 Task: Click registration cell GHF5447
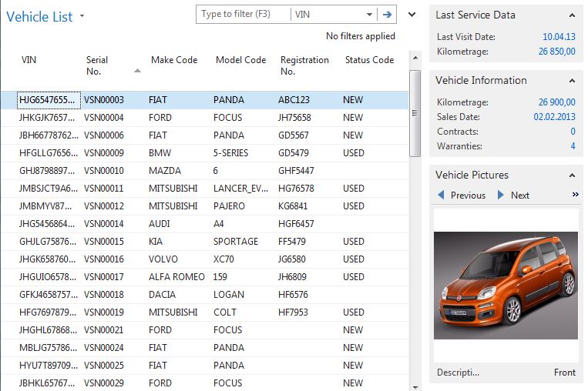pyautogui.click(x=296, y=171)
